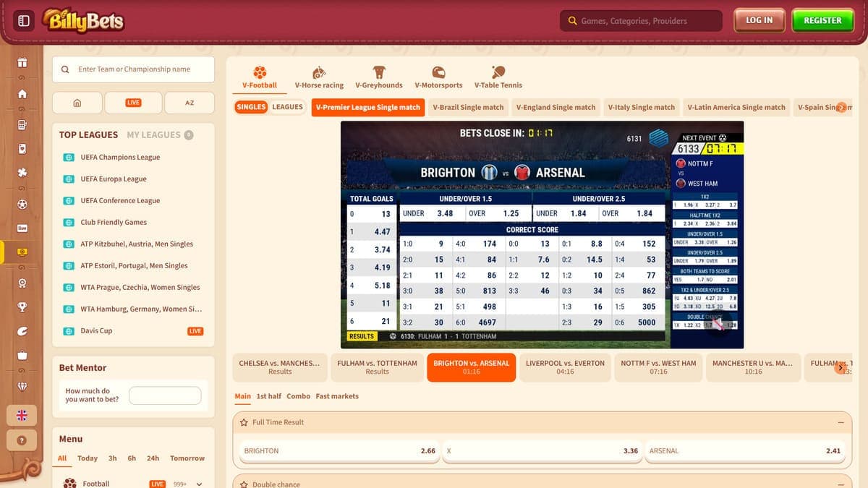This screenshot has width=868, height=488.
Task: Open the diamond VIP icon
Action: pos(22,385)
